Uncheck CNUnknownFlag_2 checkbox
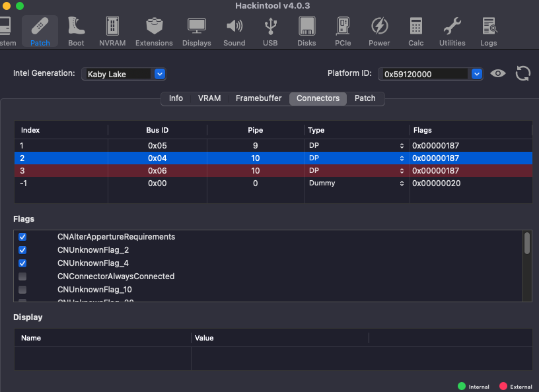The width and height of the screenshot is (539, 392). [x=22, y=250]
